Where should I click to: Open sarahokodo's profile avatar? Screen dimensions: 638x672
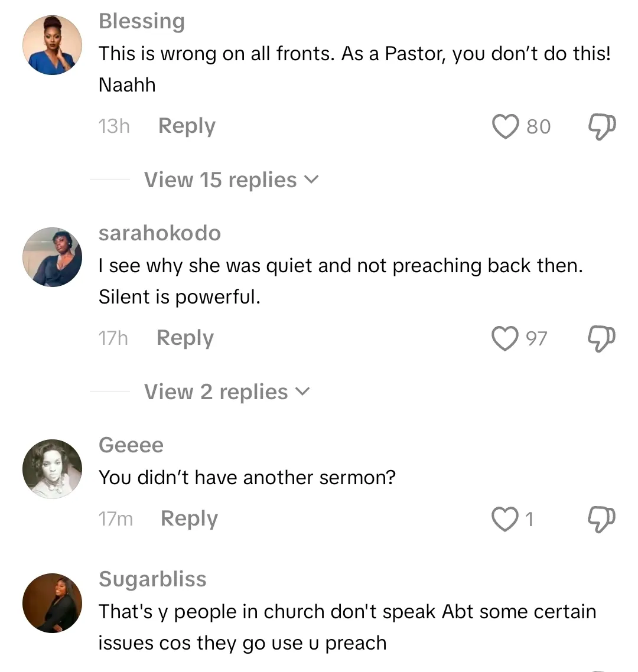tap(52, 257)
